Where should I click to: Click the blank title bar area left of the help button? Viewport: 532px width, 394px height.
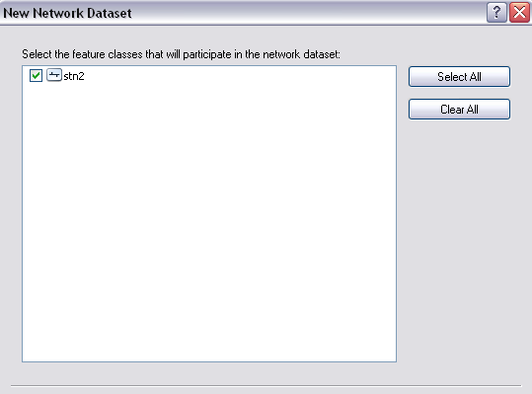point(309,13)
